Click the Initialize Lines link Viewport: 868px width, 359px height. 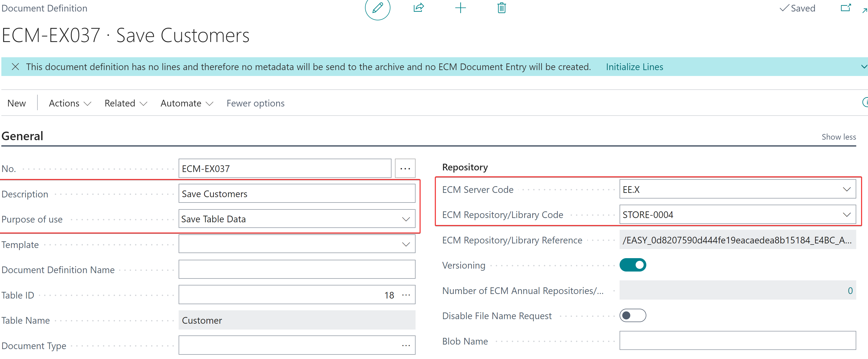(x=634, y=67)
